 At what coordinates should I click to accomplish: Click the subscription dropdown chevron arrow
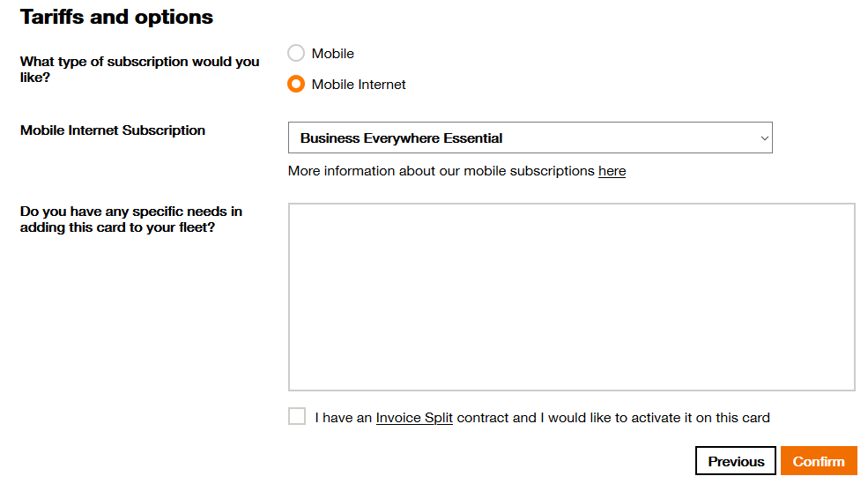click(x=764, y=138)
